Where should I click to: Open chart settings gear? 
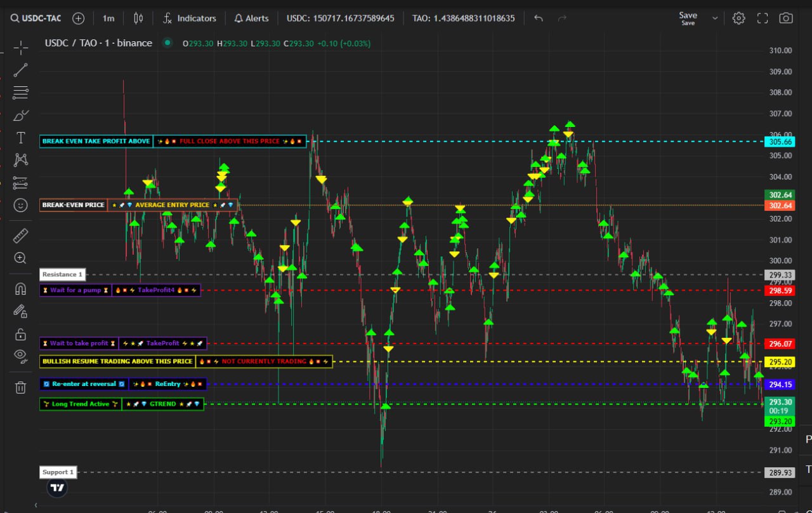coord(738,18)
